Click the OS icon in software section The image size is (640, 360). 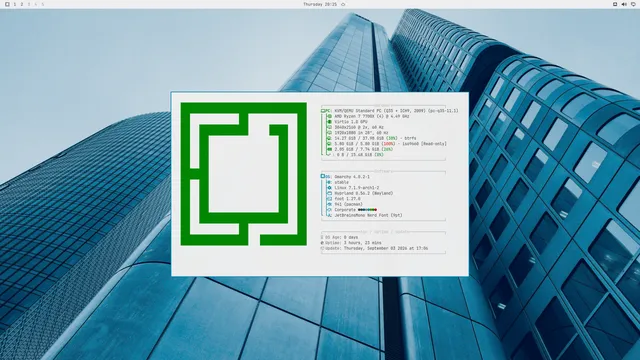tap(322, 176)
